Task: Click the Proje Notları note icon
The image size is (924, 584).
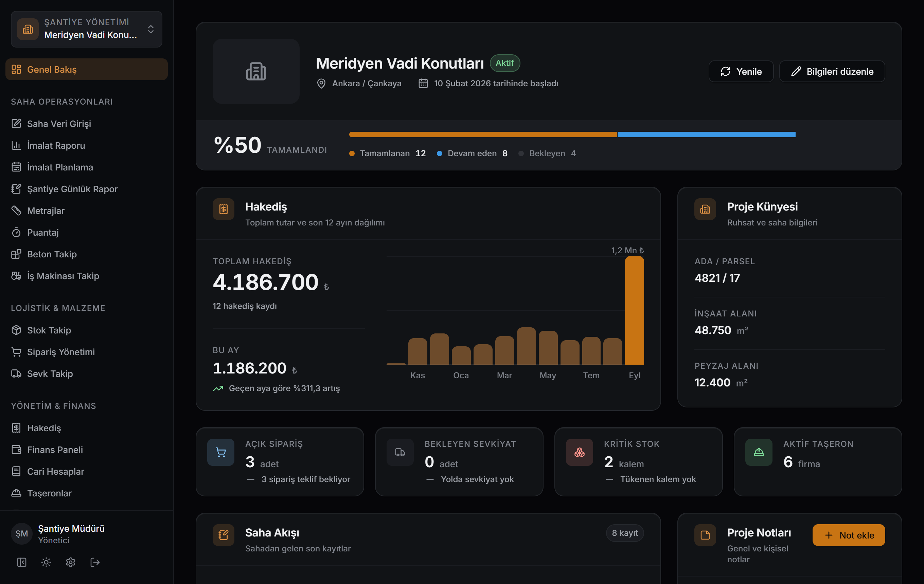Action: (705, 535)
